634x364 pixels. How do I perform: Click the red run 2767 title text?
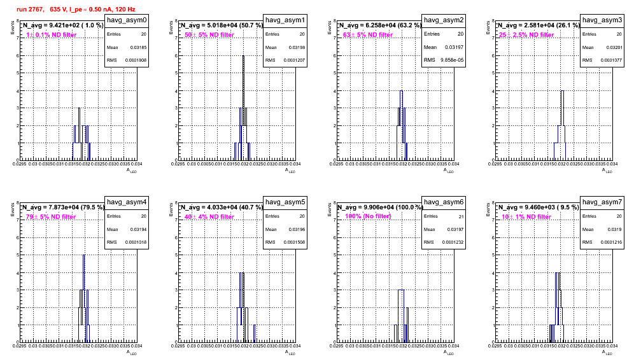click(x=76, y=10)
